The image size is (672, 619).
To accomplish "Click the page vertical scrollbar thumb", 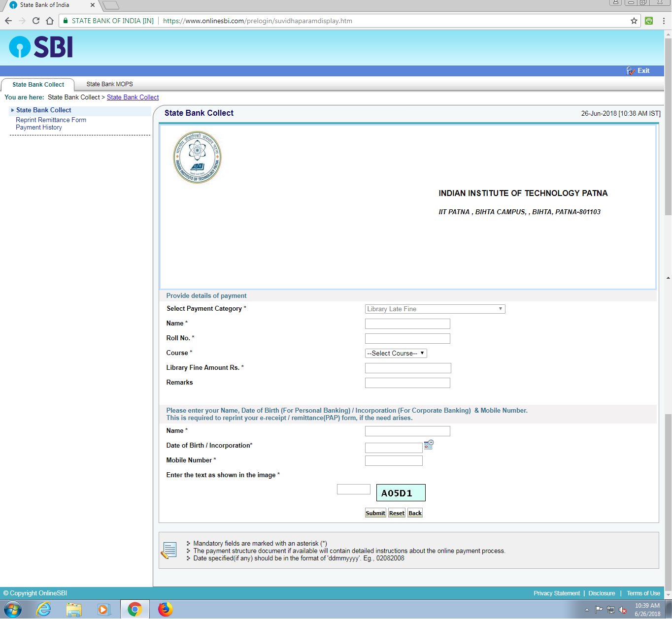I will [668, 127].
